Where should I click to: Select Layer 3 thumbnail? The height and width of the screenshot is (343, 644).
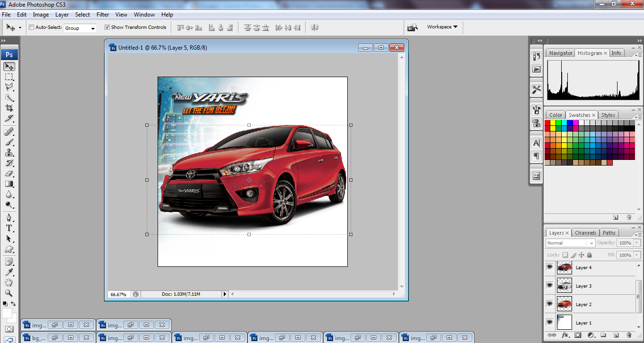pyautogui.click(x=564, y=286)
